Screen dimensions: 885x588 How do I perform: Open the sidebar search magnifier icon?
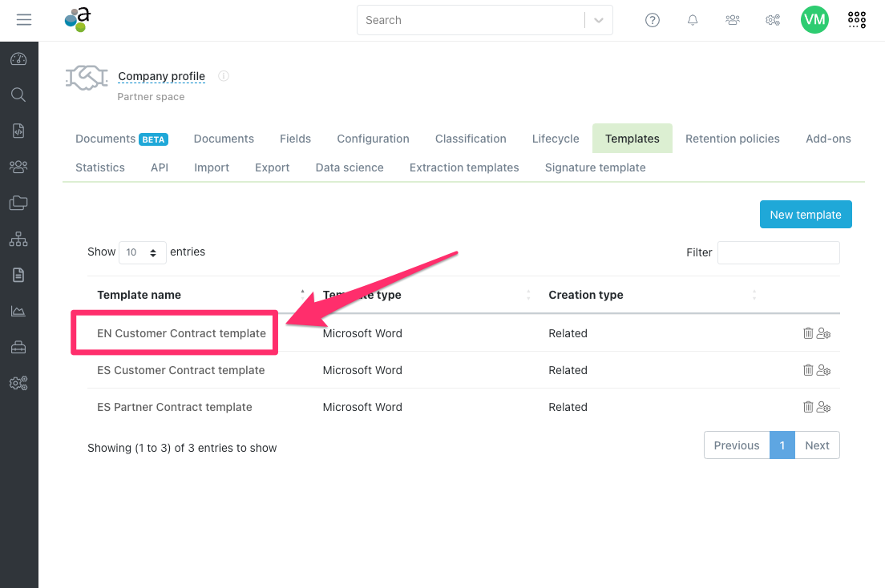[18, 95]
